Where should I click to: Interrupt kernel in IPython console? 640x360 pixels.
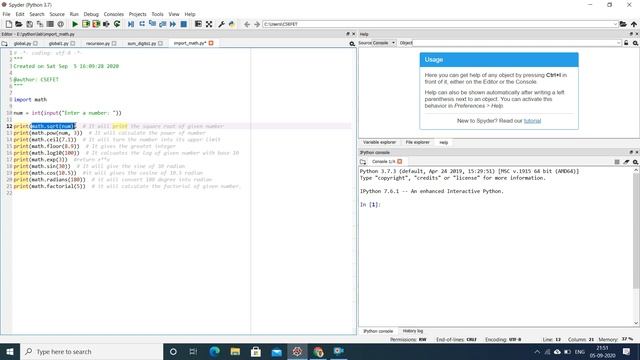click(x=617, y=162)
